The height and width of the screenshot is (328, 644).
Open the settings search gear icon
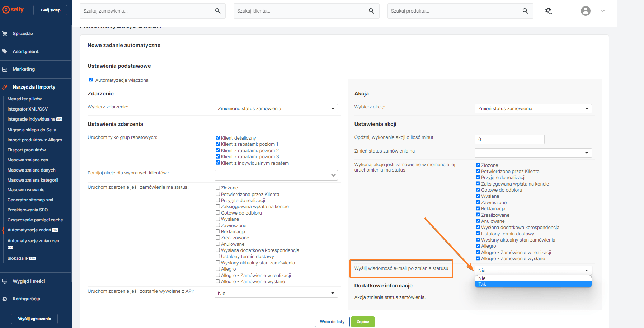[549, 11]
